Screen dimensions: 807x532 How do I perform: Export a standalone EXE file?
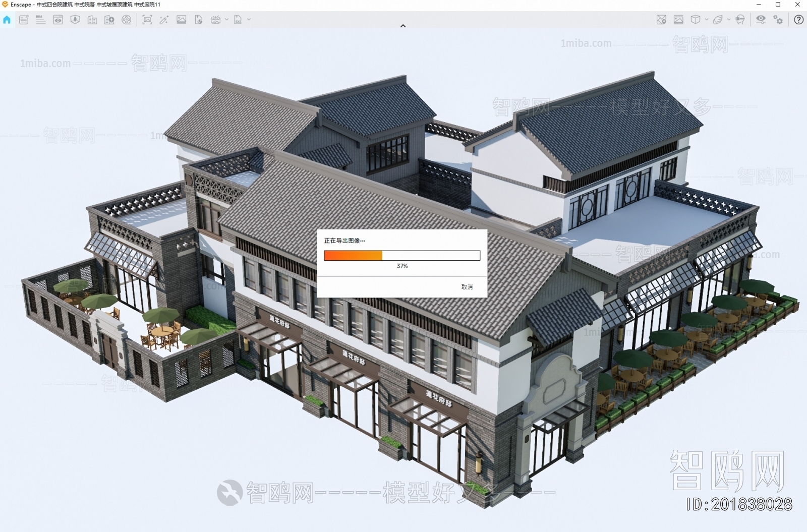[238, 20]
